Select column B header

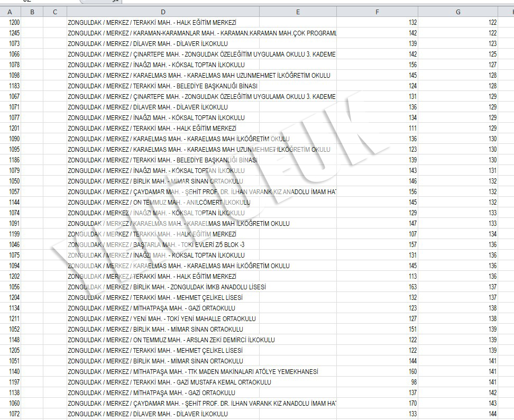tap(32, 12)
